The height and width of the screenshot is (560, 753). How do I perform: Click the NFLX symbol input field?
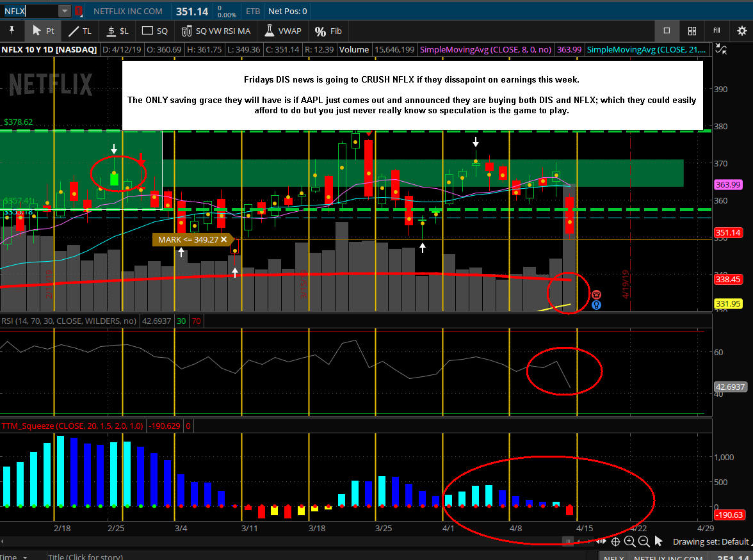click(29, 11)
